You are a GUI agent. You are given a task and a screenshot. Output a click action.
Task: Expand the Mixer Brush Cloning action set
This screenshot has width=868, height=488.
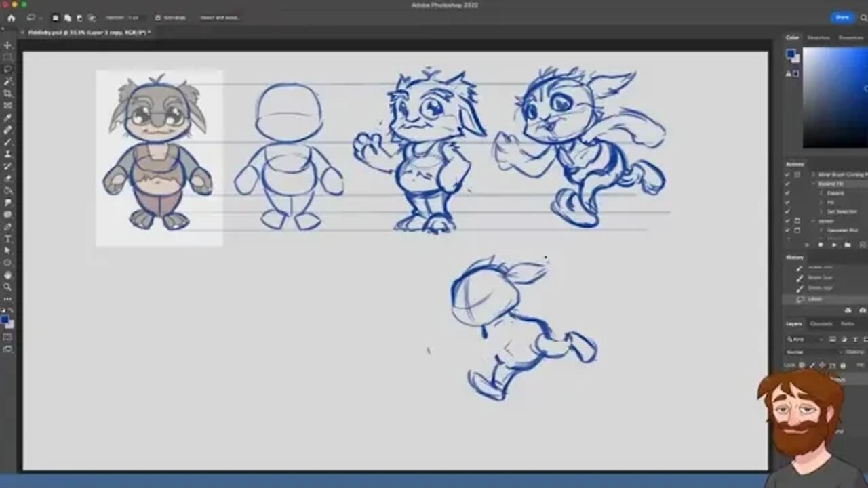coord(813,175)
